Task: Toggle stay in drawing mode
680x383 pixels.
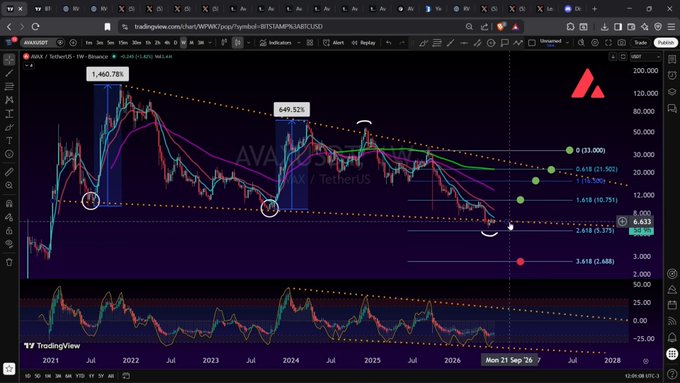Action: click(9, 217)
